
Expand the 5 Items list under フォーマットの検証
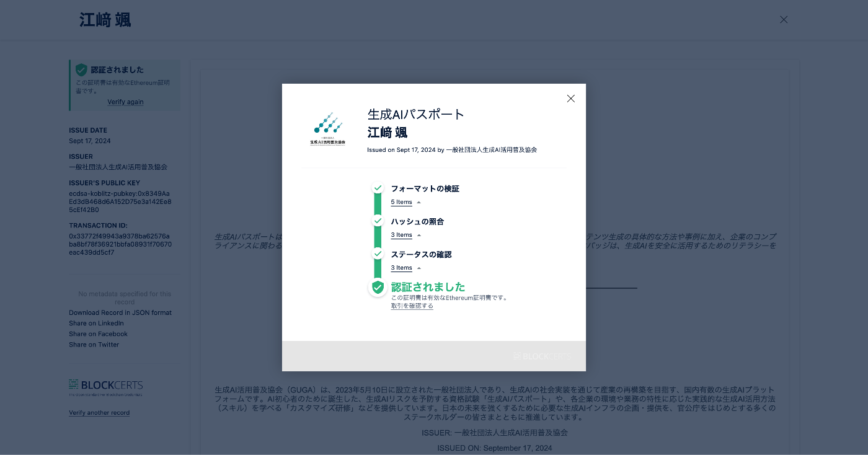pyautogui.click(x=402, y=202)
